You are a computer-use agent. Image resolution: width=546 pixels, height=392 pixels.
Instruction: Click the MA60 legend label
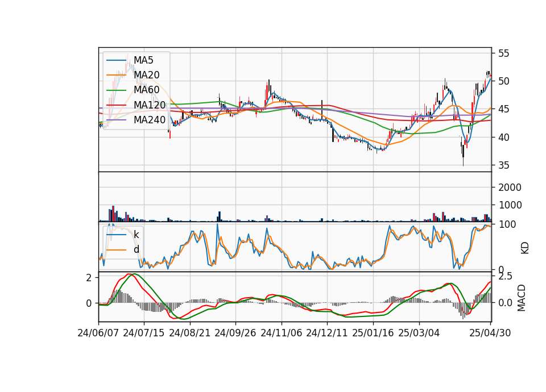point(147,90)
